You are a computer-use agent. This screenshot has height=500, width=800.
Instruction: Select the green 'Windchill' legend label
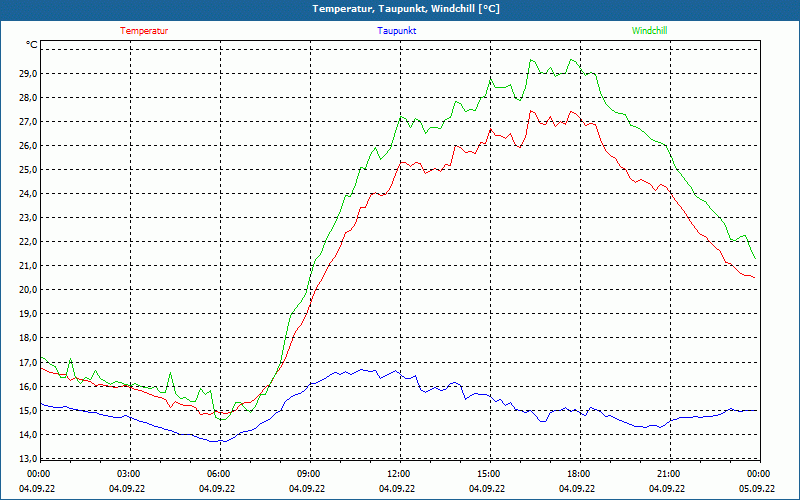pos(650,31)
